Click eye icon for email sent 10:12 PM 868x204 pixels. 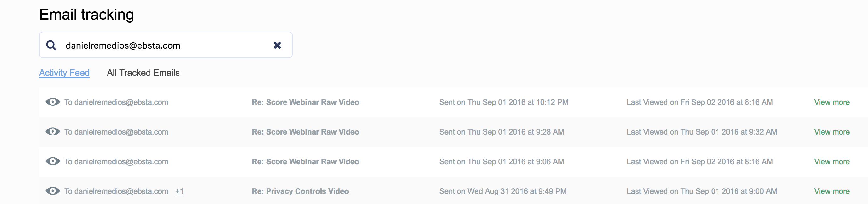53,102
